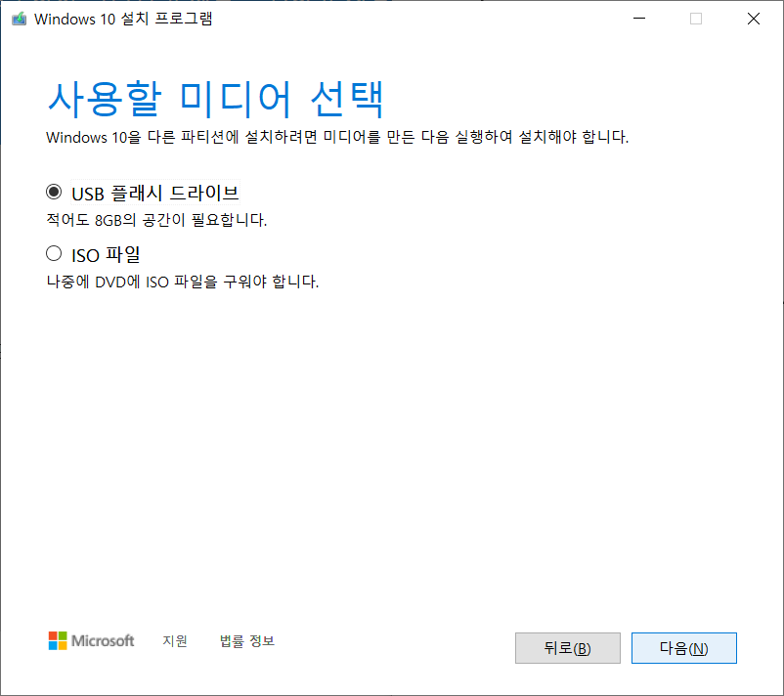This screenshot has width=784, height=696.
Task: Maximize the setup window
Action: (x=695, y=18)
